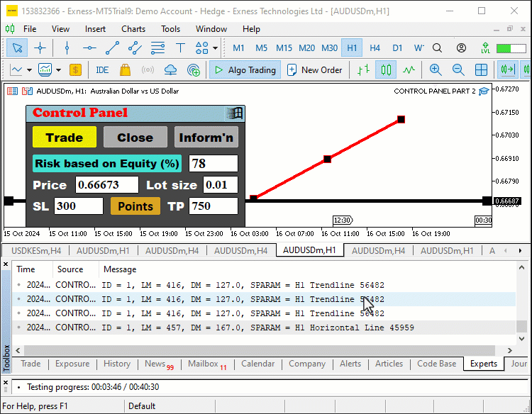Click the TP field showing 750
Image resolution: width=532 pixels, height=414 pixels.
tap(214, 206)
